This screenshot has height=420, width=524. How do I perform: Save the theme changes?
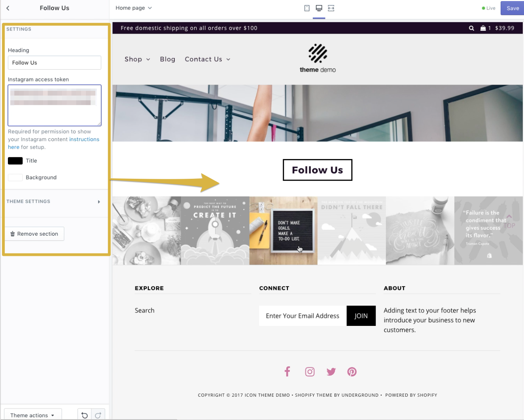pyautogui.click(x=513, y=8)
